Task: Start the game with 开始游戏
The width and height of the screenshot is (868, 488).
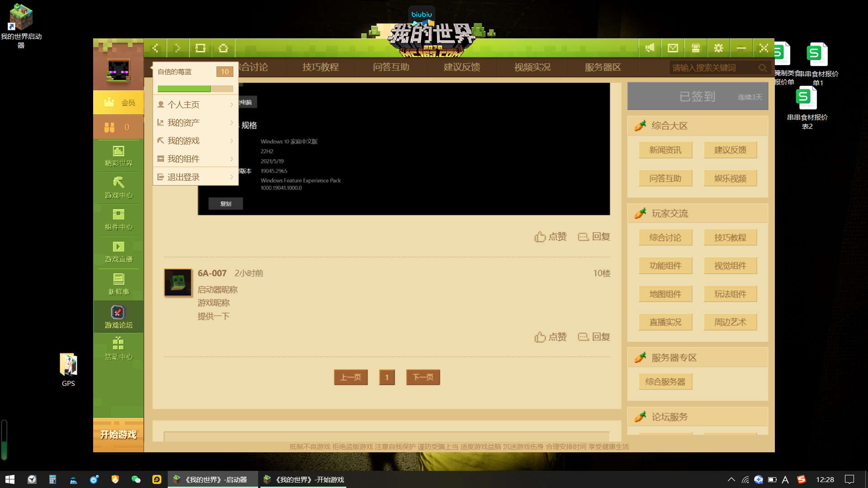Action: (x=118, y=435)
